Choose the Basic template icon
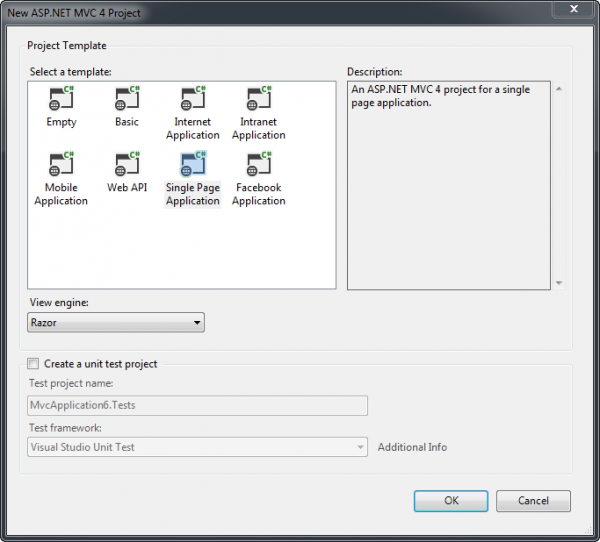Viewport: 600px width, 542px height. click(127, 98)
